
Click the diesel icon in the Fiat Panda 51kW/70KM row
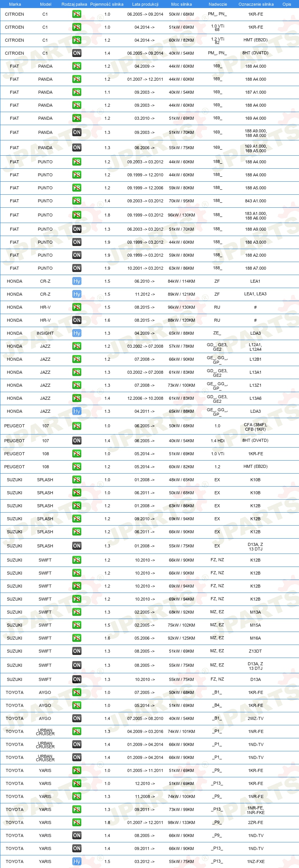77,132
